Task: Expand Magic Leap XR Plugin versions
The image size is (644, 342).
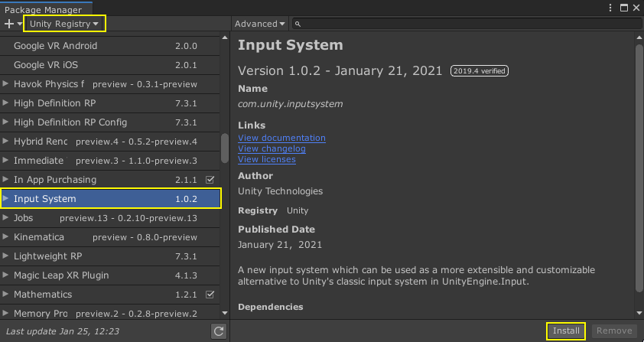Action: pos(5,275)
